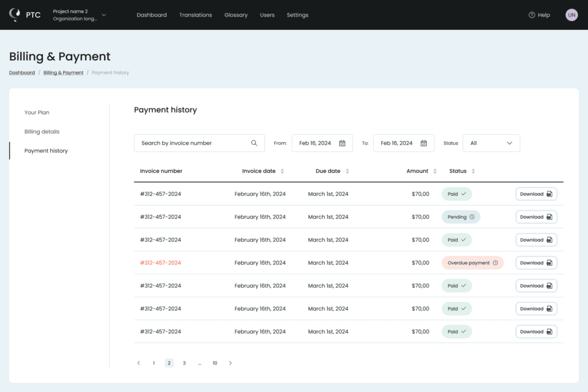Download the Overdue payment invoice
Viewport: 588px width, 392px height.
click(x=536, y=263)
